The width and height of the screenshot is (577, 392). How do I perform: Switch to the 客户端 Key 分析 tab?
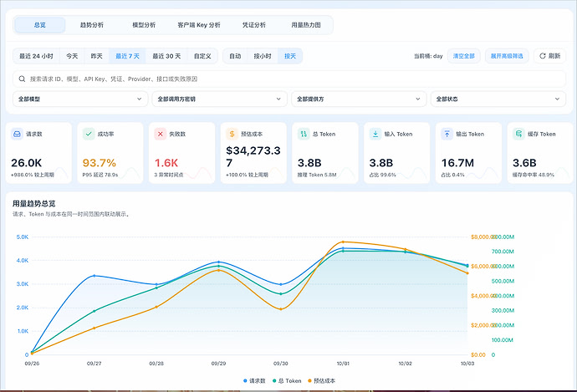(x=199, y=25)
